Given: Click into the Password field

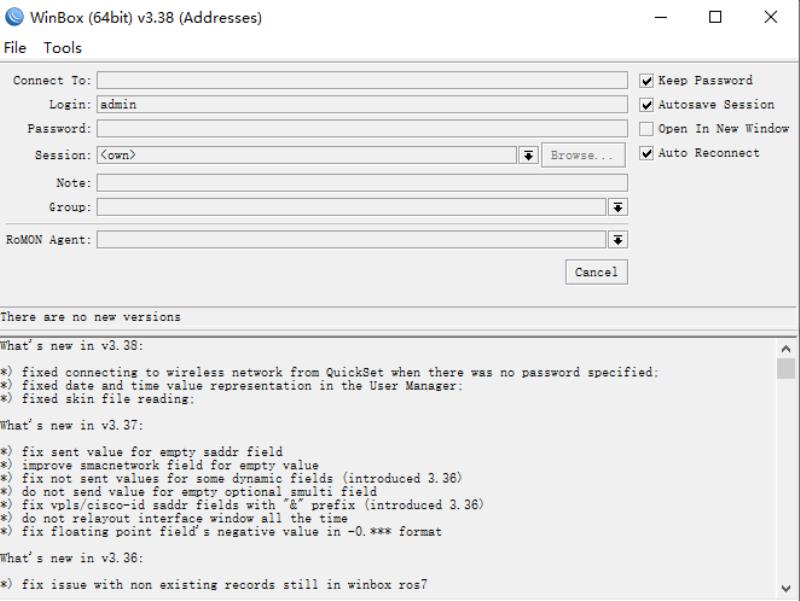Looking at the screenshot, I should click(x=362, y=129).
